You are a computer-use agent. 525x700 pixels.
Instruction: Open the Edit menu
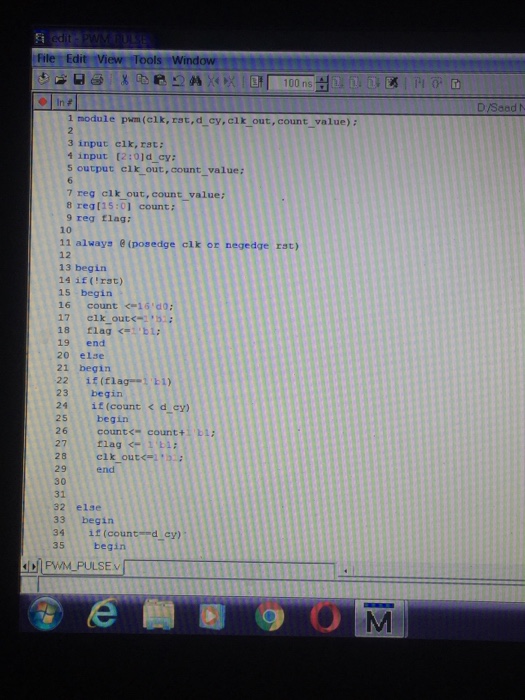point(76,59)
